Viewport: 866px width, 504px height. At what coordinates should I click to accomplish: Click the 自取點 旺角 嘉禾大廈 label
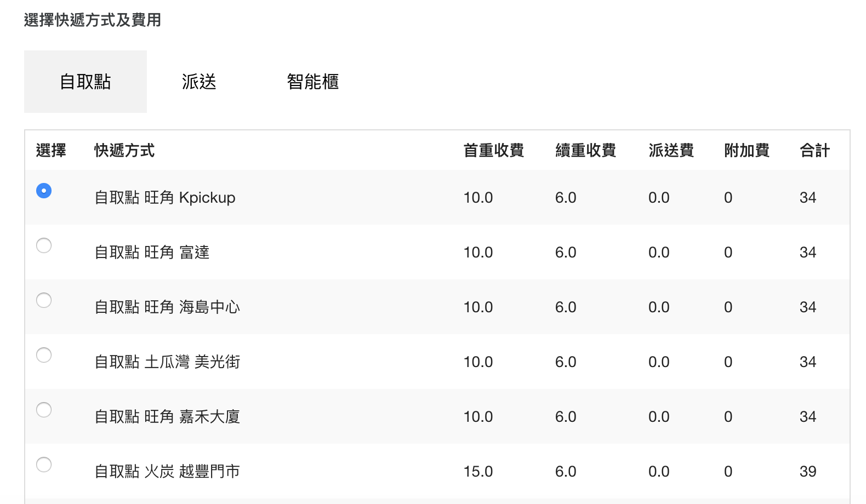(167, 417)
